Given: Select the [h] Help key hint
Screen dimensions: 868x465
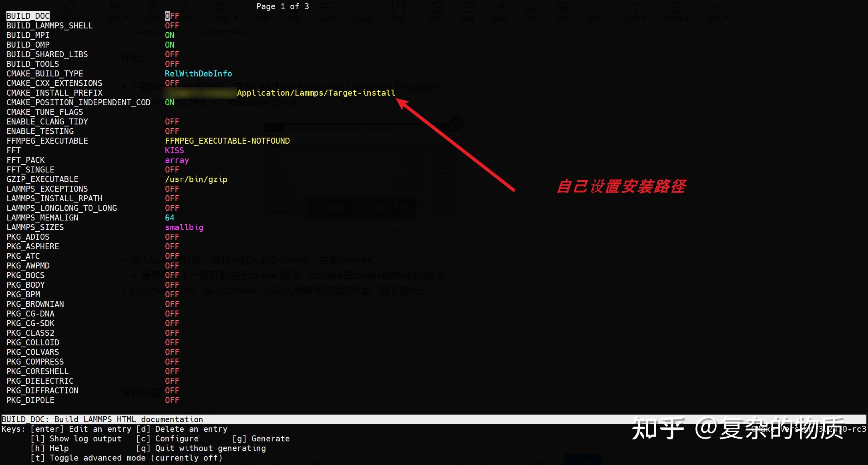Looking at the screenshot, I should pos(50,448).
